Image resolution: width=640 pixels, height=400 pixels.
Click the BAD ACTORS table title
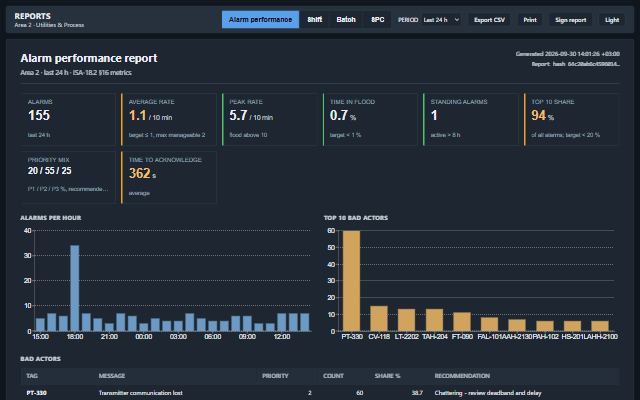[40, 359]
